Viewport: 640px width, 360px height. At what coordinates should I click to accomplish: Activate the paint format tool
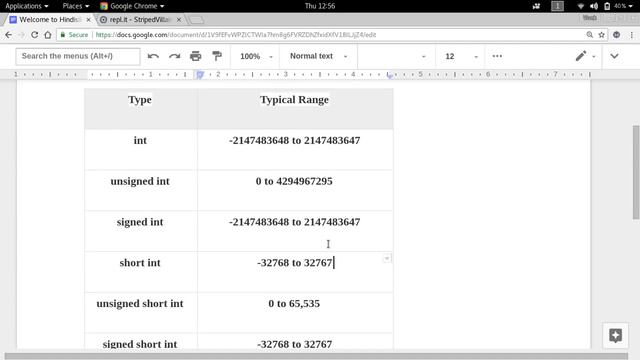point(217,56)
